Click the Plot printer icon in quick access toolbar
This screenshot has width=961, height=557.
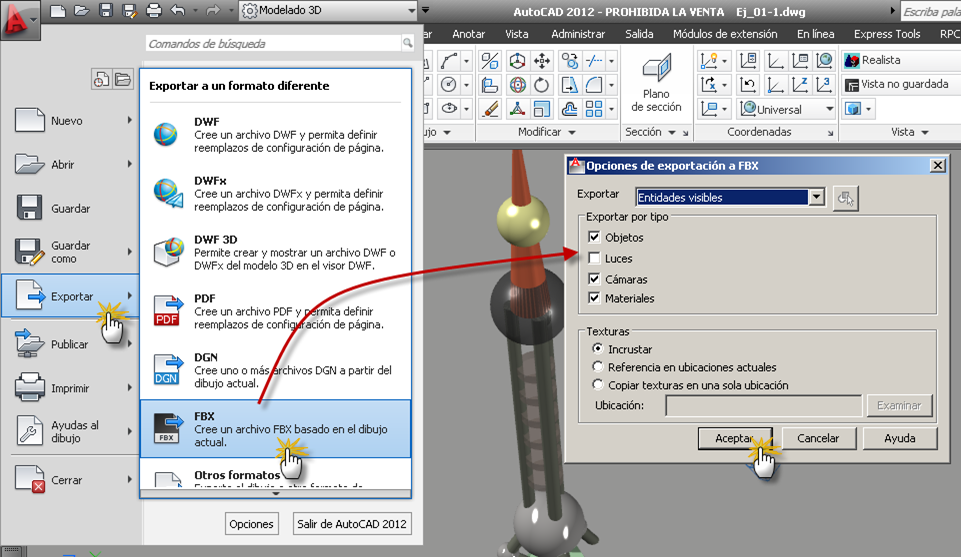(153, 10)
